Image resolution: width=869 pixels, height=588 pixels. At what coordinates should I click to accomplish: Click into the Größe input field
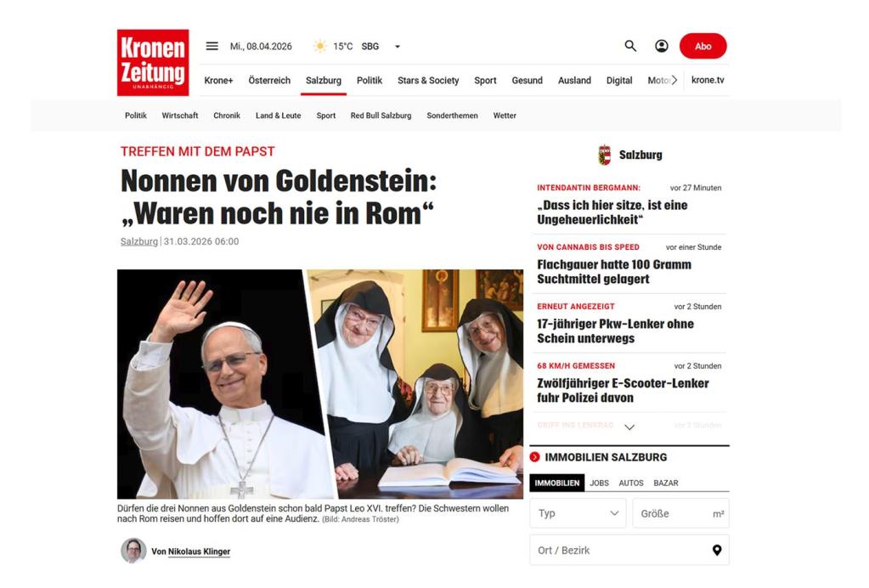[680, 513]
